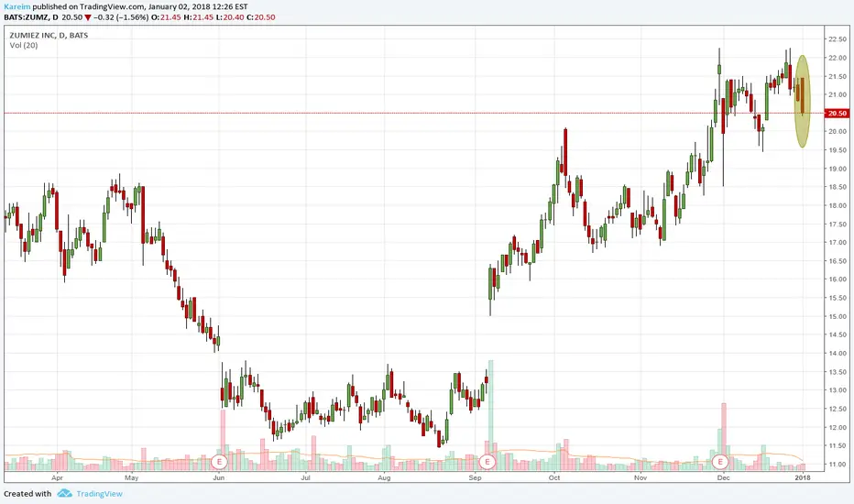Click the TradingView cloud logo icon
The height and width of the screenshot is (504, 854).
point(64,493)
